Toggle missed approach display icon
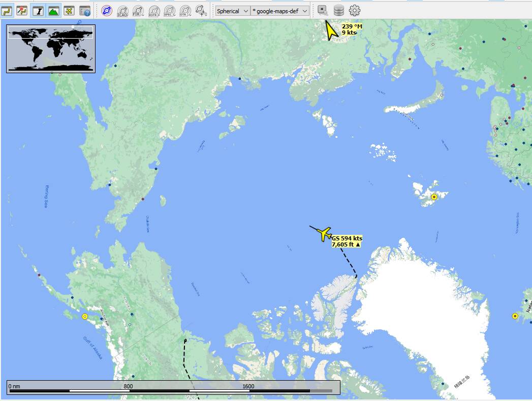The image size is (532, 401). click(22, 11)
